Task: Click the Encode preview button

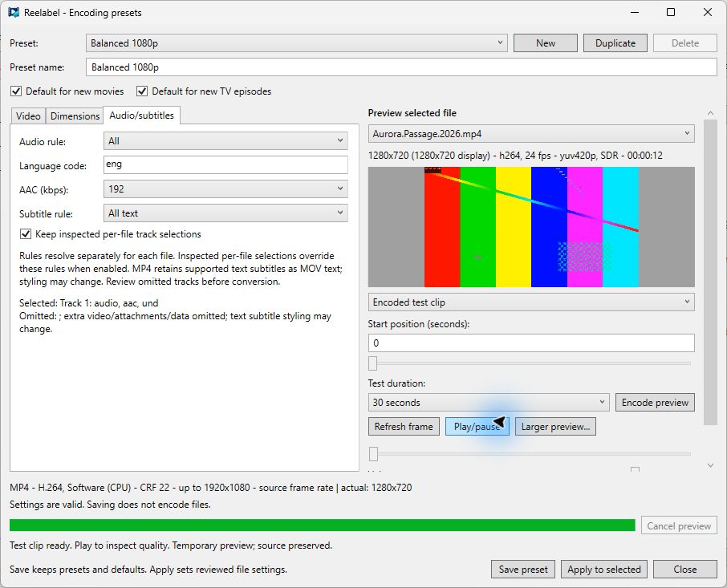Action: (655, 402)
